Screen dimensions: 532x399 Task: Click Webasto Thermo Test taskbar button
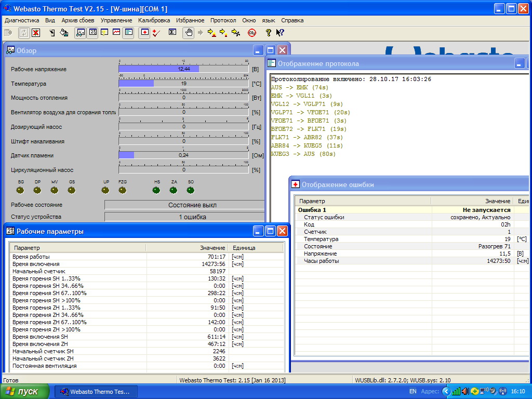(96, 392)
